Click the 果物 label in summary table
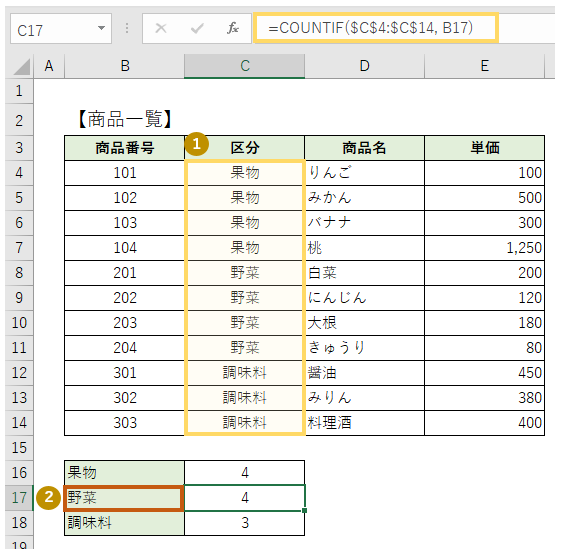This screenshot has width=563, height=551. click(125, 472)
